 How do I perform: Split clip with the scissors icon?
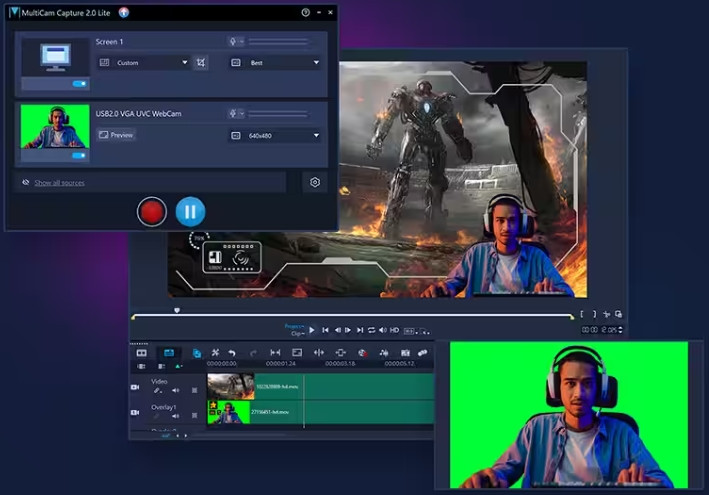pos(606,314)
